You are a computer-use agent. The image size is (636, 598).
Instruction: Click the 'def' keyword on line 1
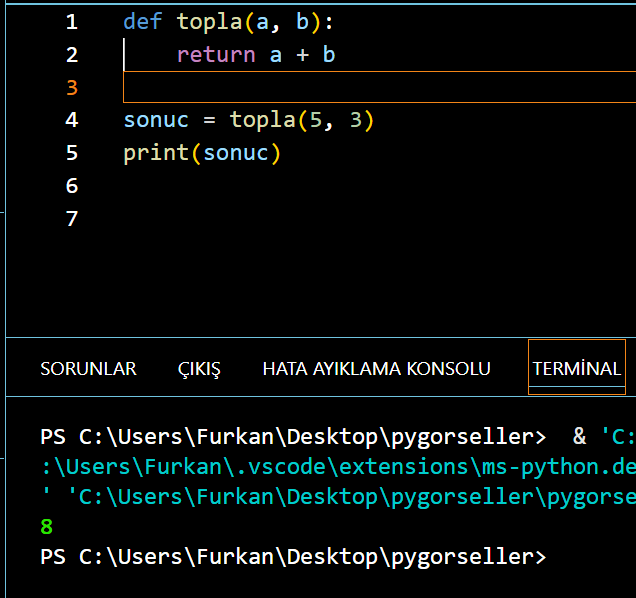pos(143,22)
